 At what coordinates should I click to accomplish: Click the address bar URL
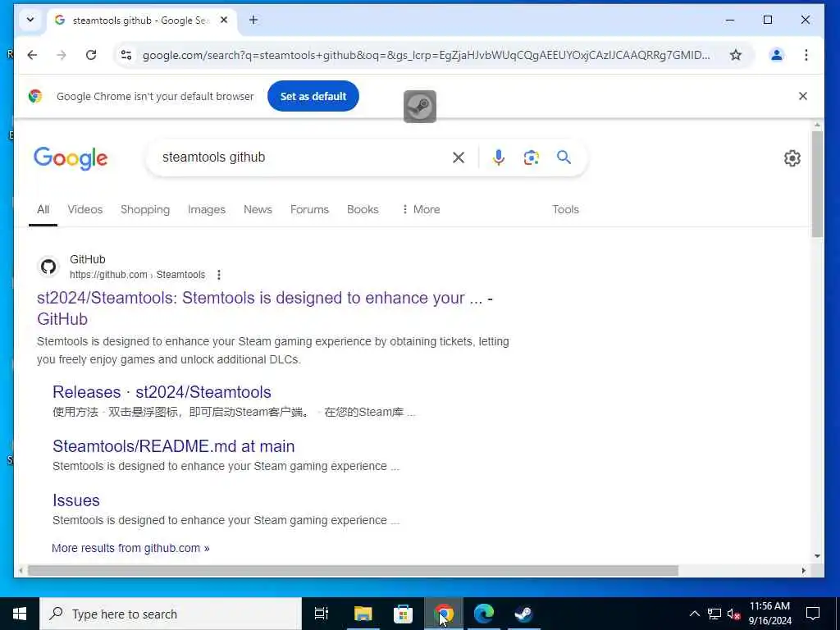click(427, 55)
